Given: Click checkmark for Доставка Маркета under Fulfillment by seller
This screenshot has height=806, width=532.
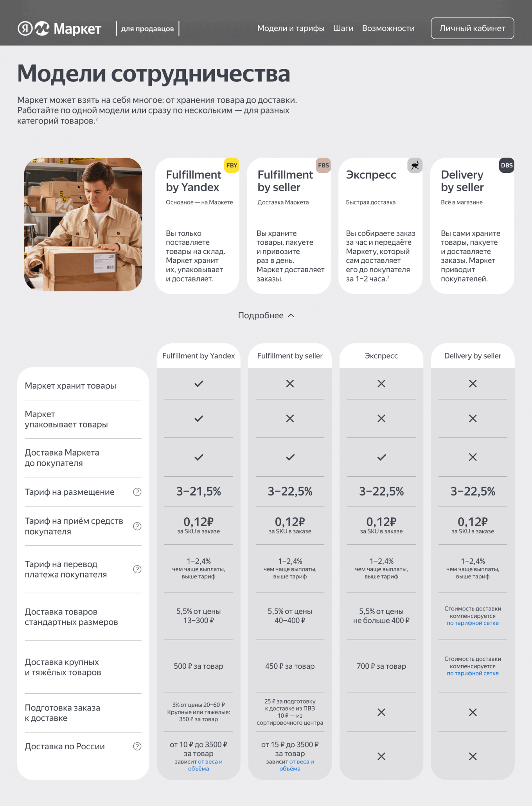Looking at the screenshot, I should click(290, 457).
